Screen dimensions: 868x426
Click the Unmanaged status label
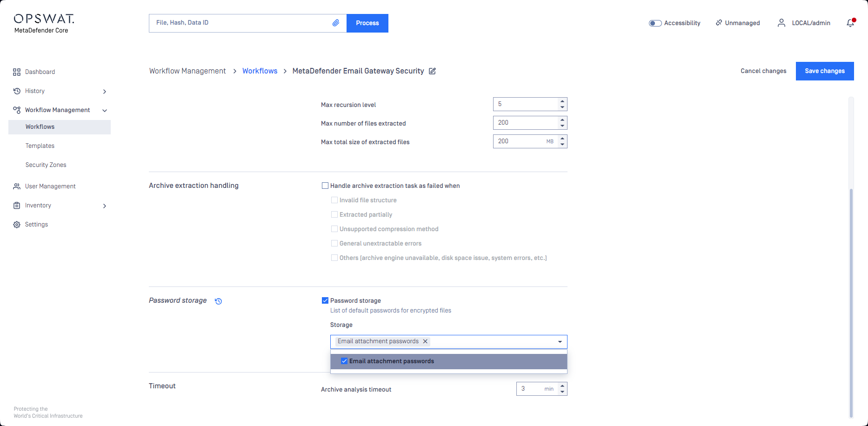tap(742, 23)
